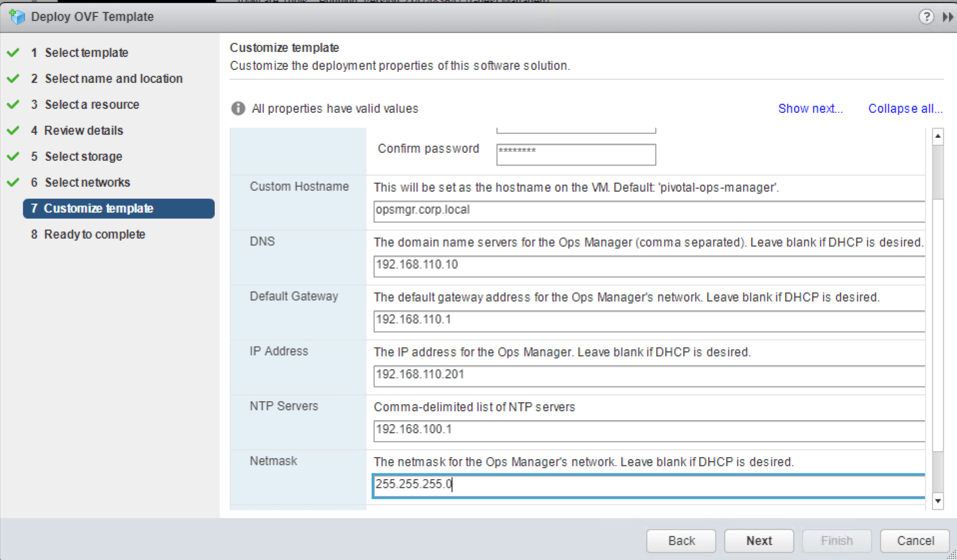Cancel the OVF deployment wizard
This screenshot has height=560, width=957.
pos(915,541)
